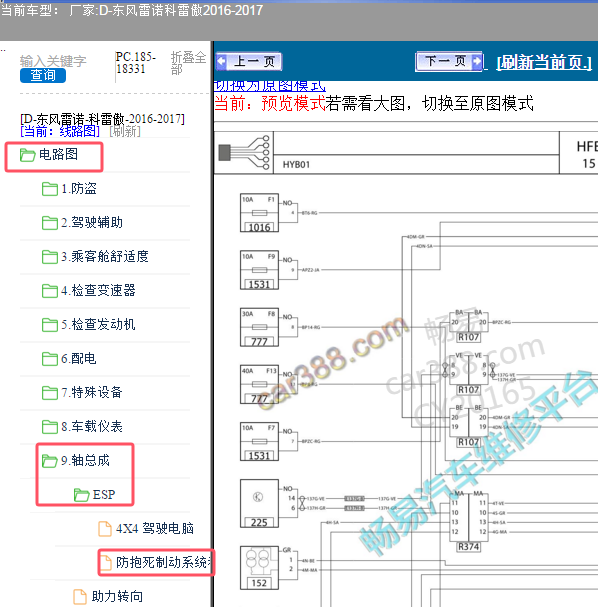Viewport: 598px width, 607px height.
Task: Select the 1.防盗 label
Action: 79,189
